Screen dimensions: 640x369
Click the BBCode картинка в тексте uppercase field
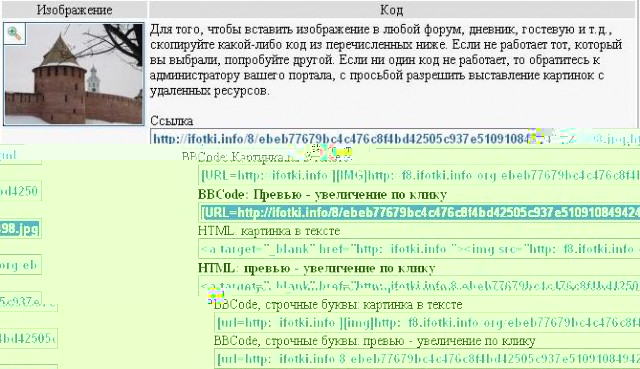[419, 175]
